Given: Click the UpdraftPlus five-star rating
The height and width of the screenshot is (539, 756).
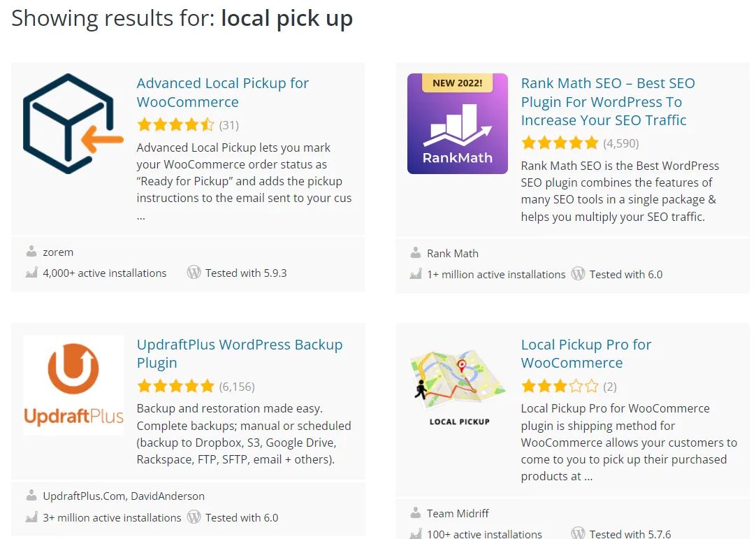Looking at the screenshot, I should (175, 386).
